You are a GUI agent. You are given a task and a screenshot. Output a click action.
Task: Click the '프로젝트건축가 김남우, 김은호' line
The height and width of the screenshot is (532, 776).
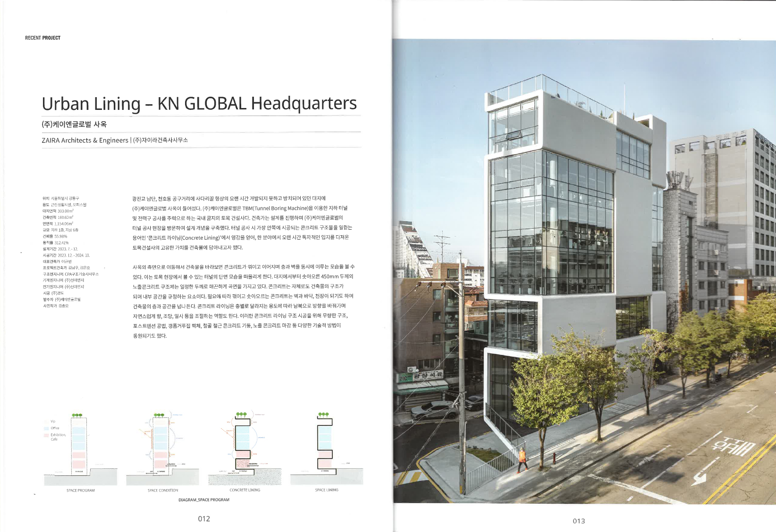(67, 267)
